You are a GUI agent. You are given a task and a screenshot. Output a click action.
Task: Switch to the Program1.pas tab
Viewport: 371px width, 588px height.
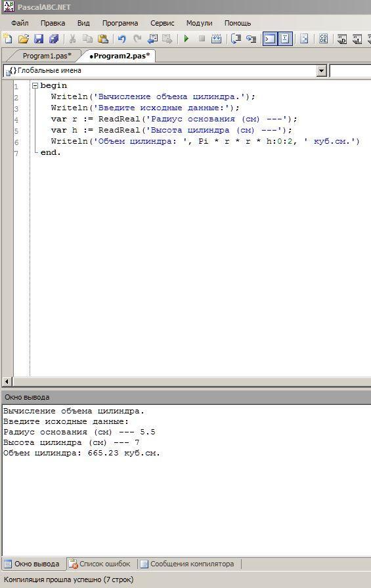click(x=47, y=56)
